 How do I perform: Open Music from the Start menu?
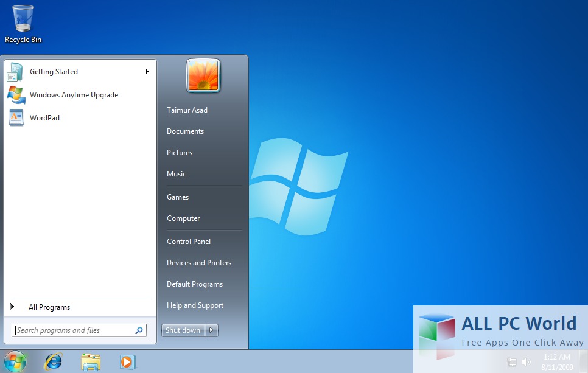click(177, 174)
